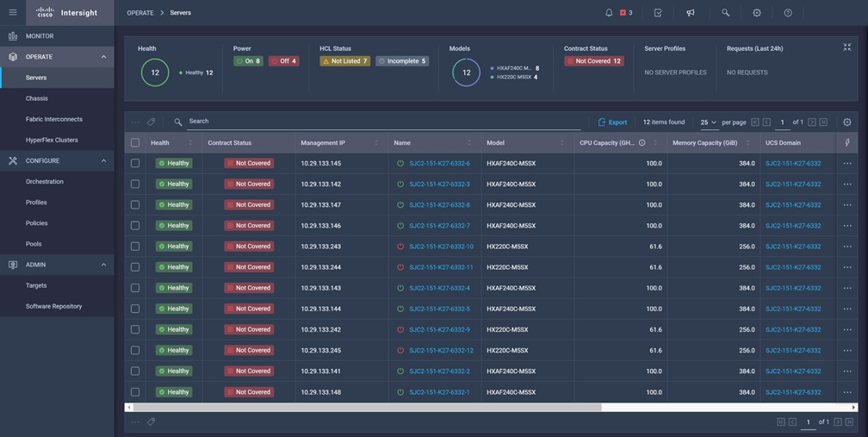Click the page number field in toolbar

(782, 122)
